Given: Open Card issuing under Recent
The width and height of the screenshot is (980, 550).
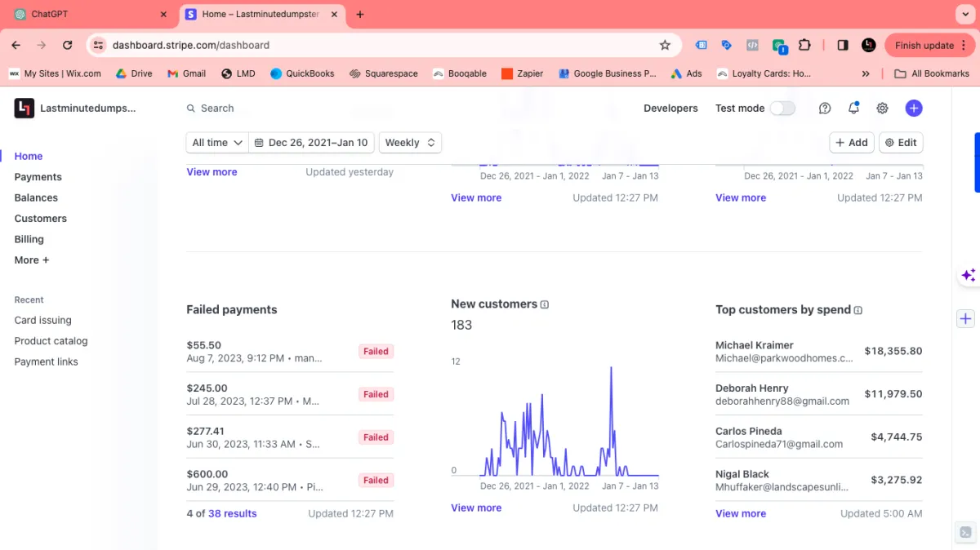Looking at the screenshot, I should (x=43, y=321).
